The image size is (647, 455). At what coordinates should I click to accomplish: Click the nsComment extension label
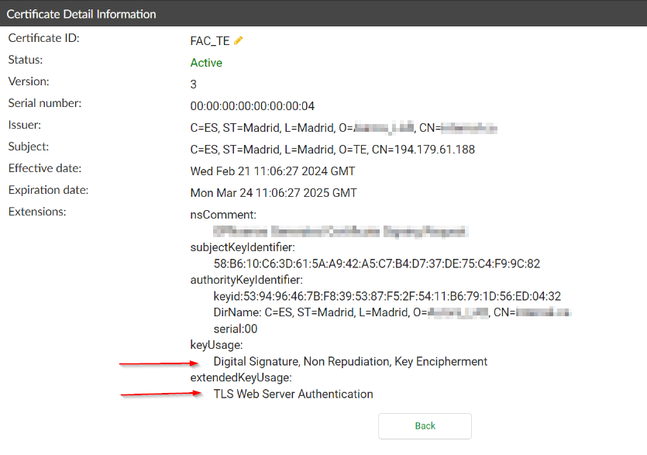pos(223,215)
